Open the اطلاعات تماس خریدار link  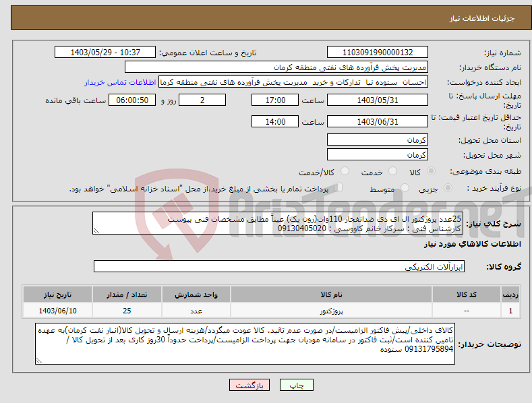120,82
